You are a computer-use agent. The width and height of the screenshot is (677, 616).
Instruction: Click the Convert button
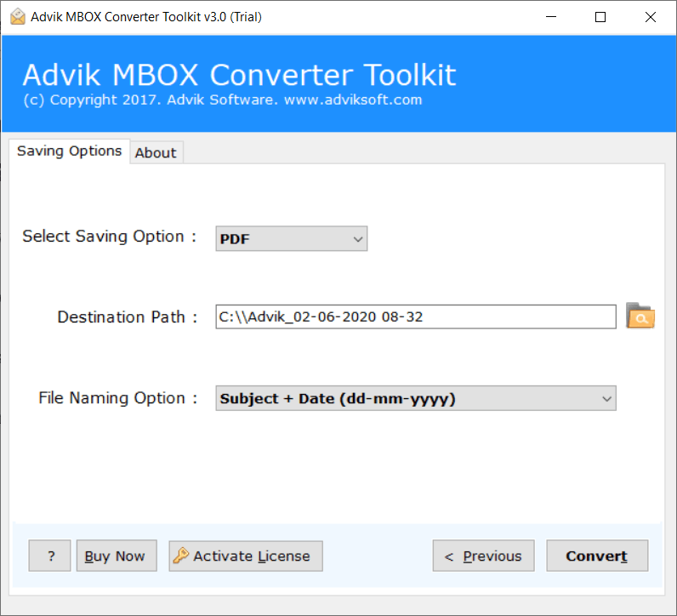[597, 556]
